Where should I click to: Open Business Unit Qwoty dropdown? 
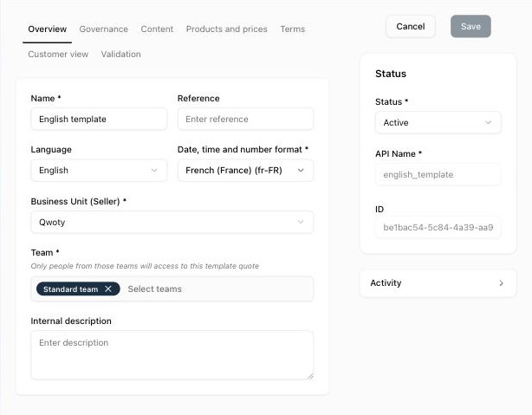(x=172, y=223)
